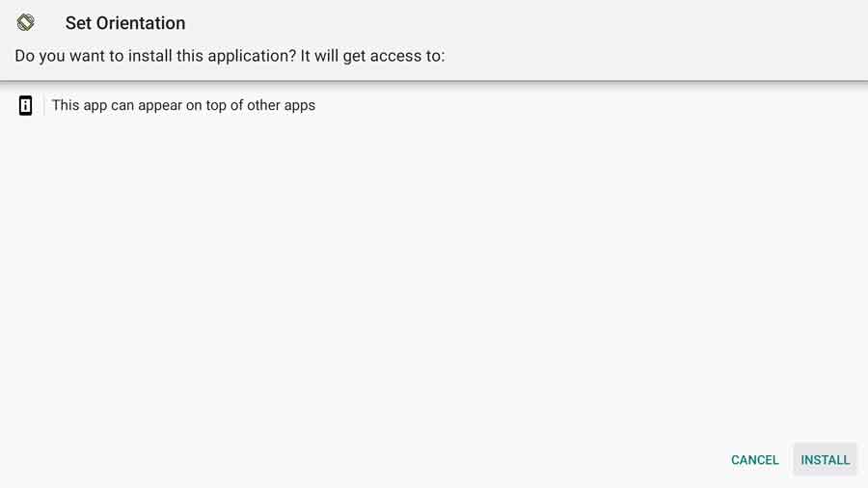Confirm installation of Set Orientation
This screenshot has height=488, width=868.
tap(825, 460)
